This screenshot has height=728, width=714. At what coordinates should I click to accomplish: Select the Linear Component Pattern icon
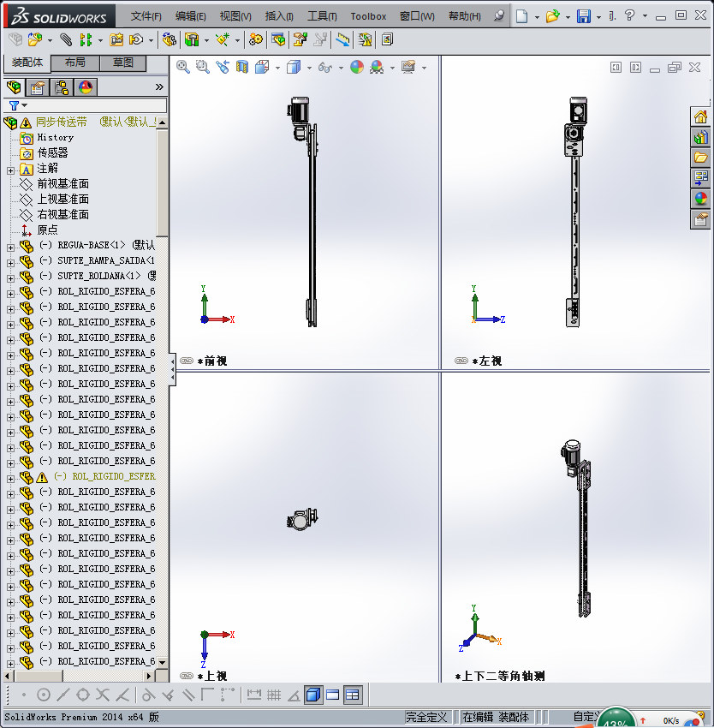[86, 40]
